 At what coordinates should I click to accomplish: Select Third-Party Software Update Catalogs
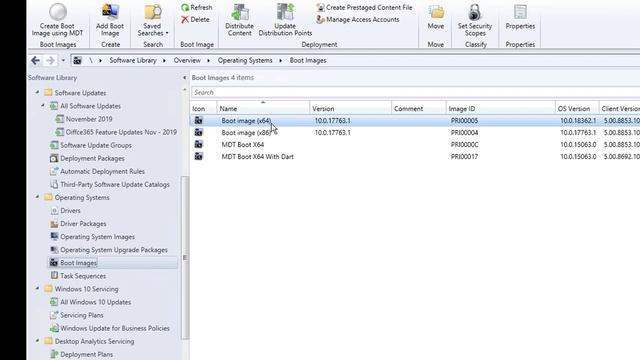coord(115,184)
